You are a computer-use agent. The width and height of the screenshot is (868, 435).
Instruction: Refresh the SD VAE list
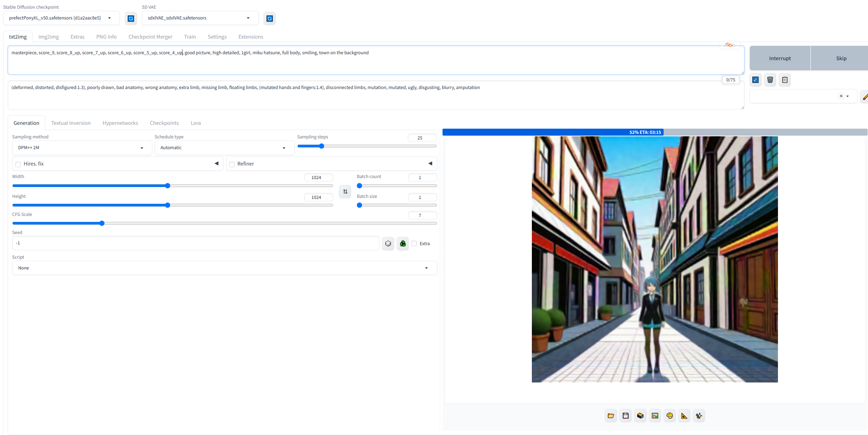tap(269, 18)
